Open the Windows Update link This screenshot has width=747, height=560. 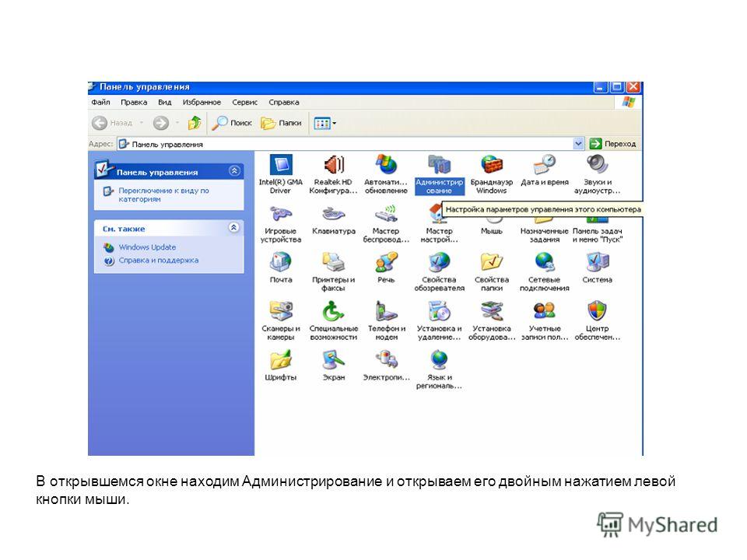(147, 247)
